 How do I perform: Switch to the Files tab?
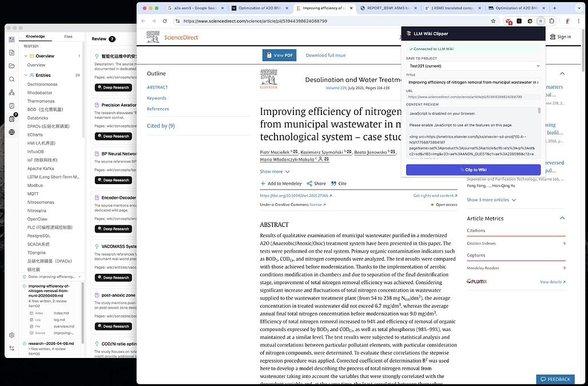click(x=68, y=37)
